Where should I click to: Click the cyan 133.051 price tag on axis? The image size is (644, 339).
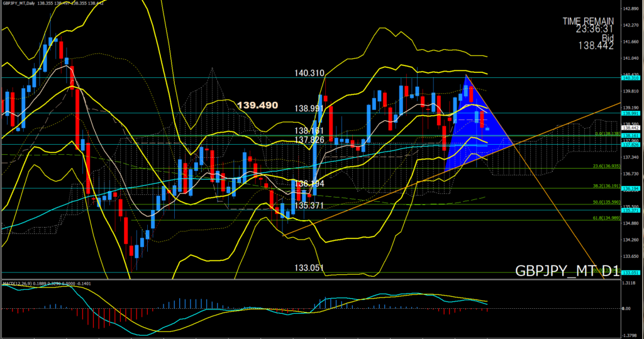point(631,272)
